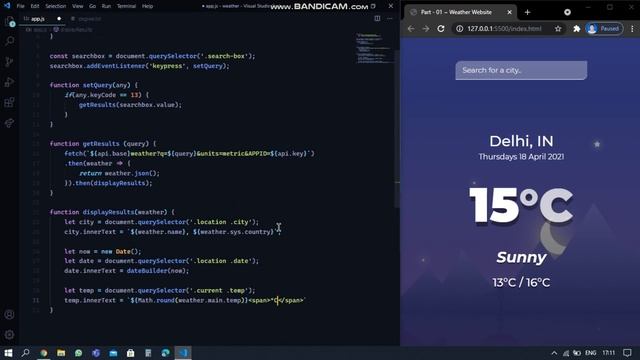This screenshot has width=640, height=360.
Task: Click the Delhi, IN city heading
Action: (521, 141)
